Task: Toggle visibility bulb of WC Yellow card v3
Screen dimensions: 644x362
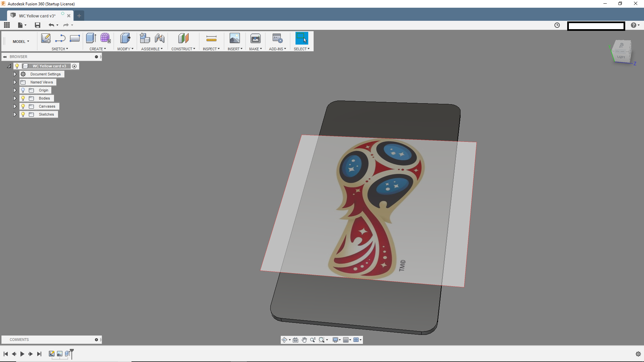Action: pyautogui.click(x=17, y=66)
